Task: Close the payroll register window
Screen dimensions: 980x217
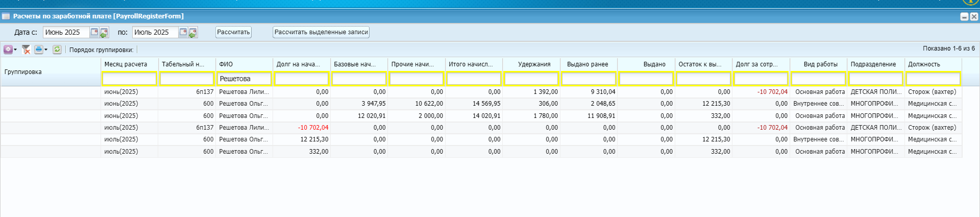Action: [x=973, y=16]
